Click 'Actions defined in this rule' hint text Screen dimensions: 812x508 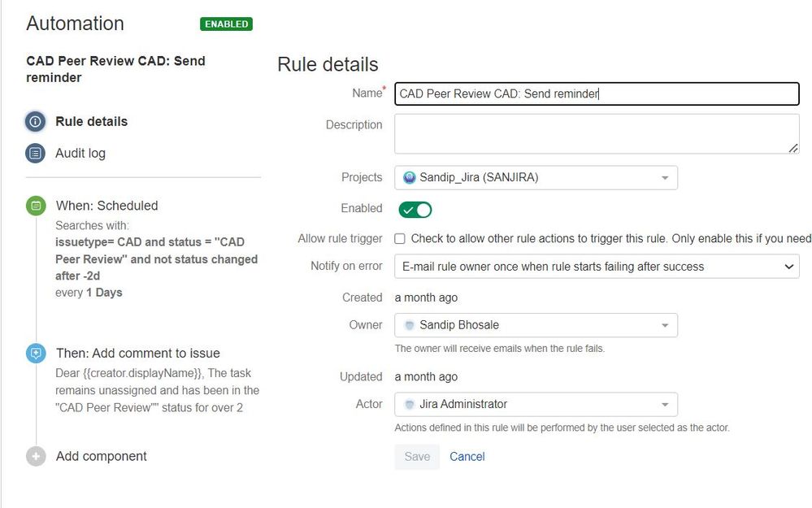[562, 428]
